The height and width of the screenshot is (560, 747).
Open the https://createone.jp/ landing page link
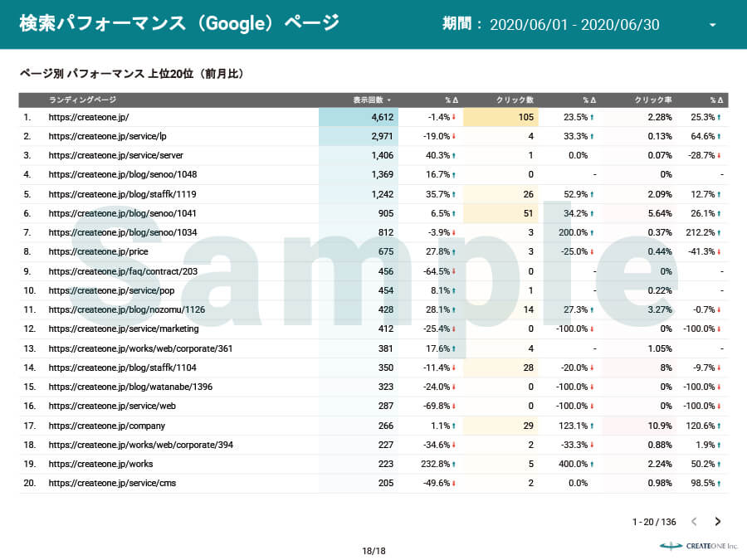pos(89,117)
